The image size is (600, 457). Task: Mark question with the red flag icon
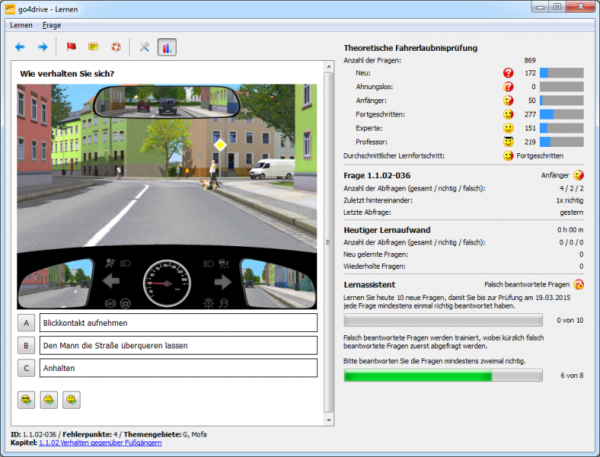point(71,46)
